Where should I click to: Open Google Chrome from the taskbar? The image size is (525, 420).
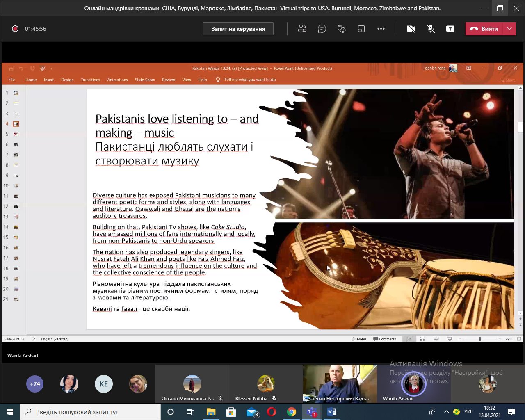tap(292, 412)
